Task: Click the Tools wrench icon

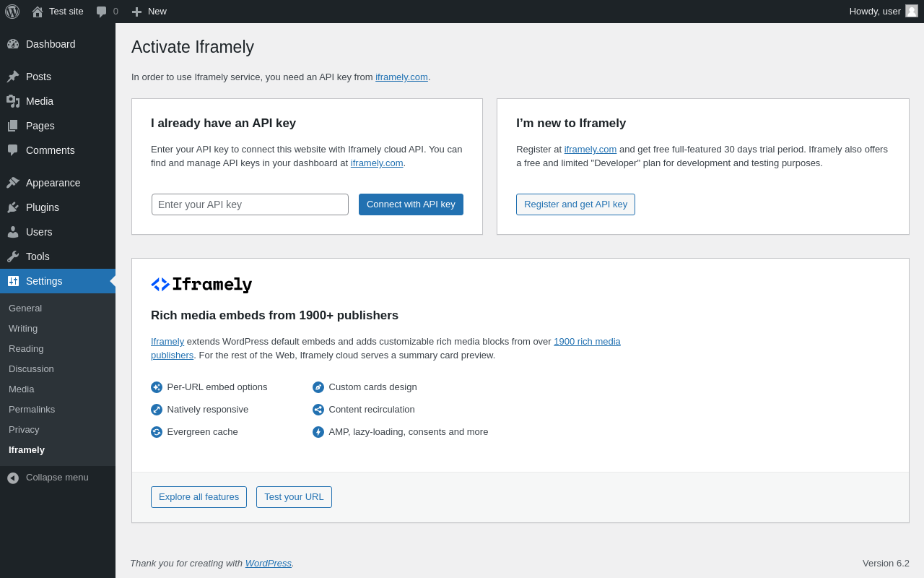Action: click(x=13, y=256)
